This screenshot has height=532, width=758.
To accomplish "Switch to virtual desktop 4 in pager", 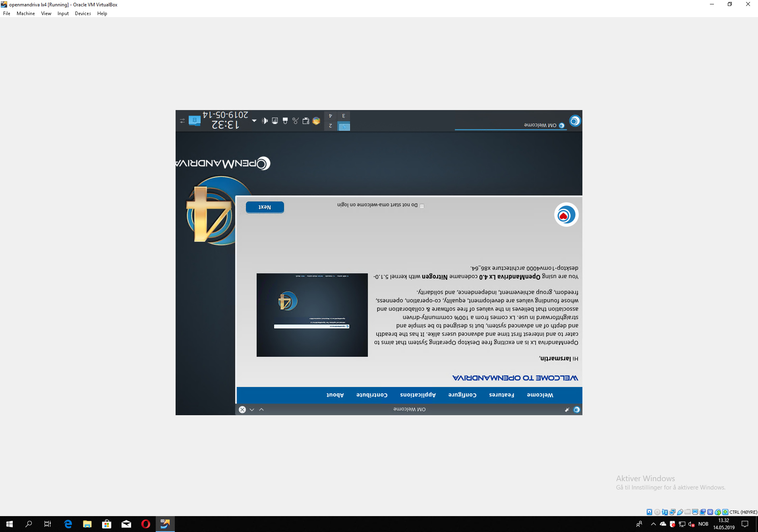I will pos(330,116).
